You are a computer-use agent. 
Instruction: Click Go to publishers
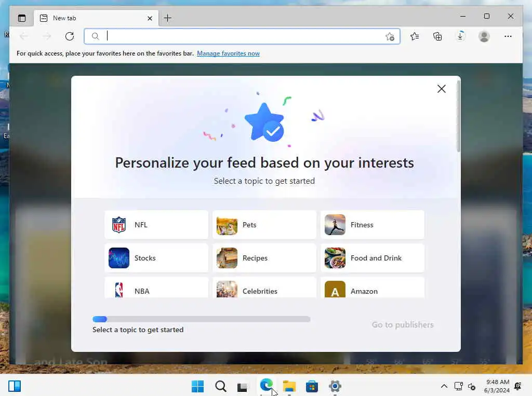(x=403, y=325)
